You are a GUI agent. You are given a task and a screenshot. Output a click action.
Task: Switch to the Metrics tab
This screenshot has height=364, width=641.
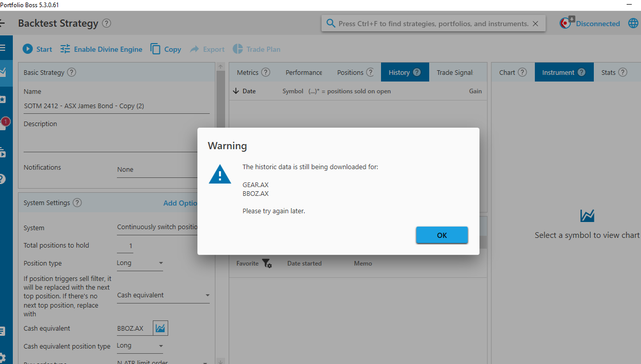(x=253, y=72)
